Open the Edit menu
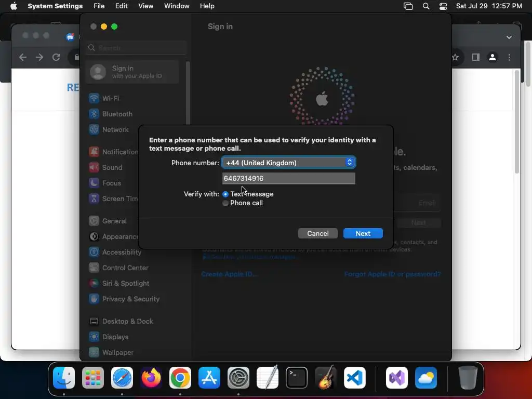Viewport: 532px width, 399px height. pyautogui.click(x=121, y=6)
